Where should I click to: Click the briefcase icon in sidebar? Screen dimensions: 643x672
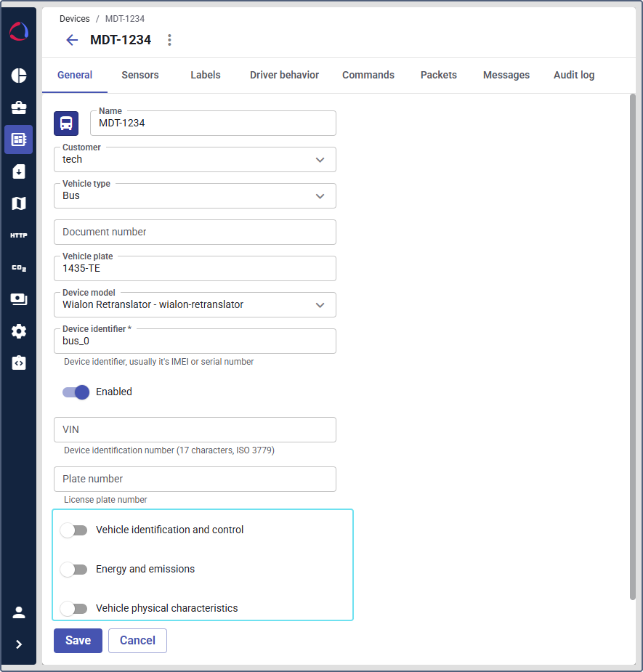(19, 108)
